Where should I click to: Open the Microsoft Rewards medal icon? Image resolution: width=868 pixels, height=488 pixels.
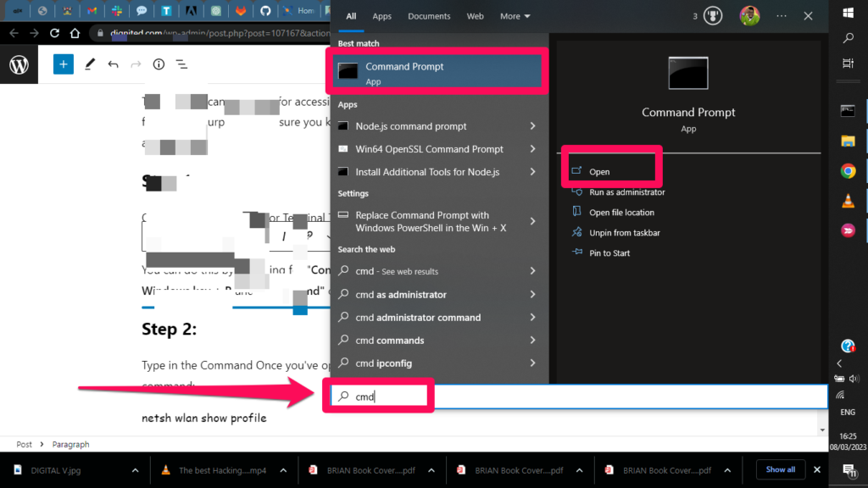(x=712, y=16)
